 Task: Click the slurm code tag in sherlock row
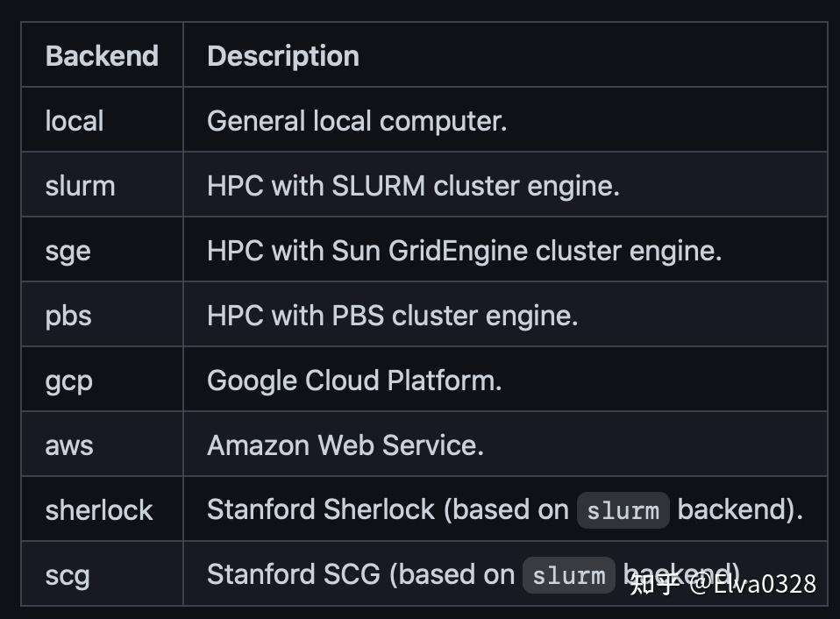tap(623, 511)
